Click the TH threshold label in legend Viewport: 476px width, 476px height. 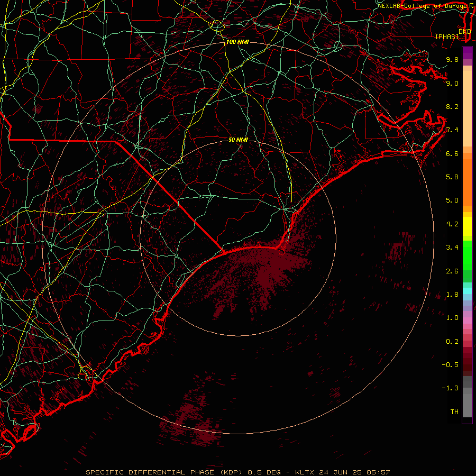(x=454, y=412)
